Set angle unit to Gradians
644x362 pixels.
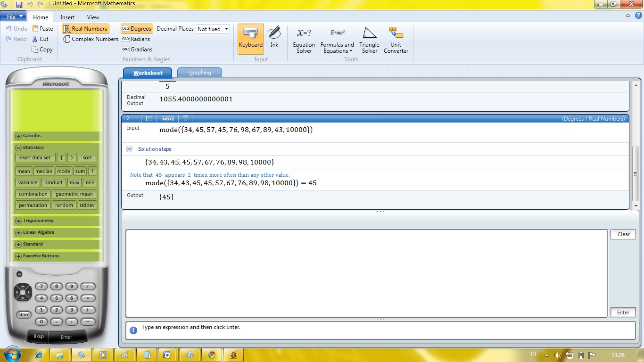click(x=137, y=49)
